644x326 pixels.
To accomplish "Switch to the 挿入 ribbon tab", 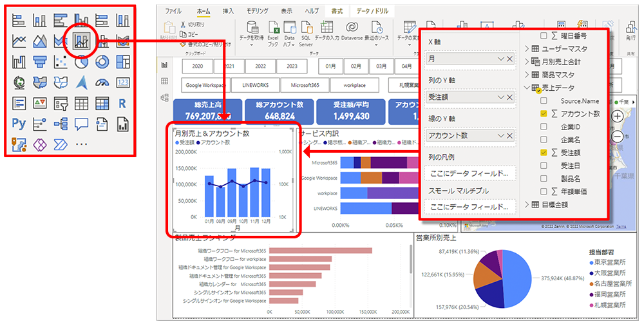I will coord(229,11).
